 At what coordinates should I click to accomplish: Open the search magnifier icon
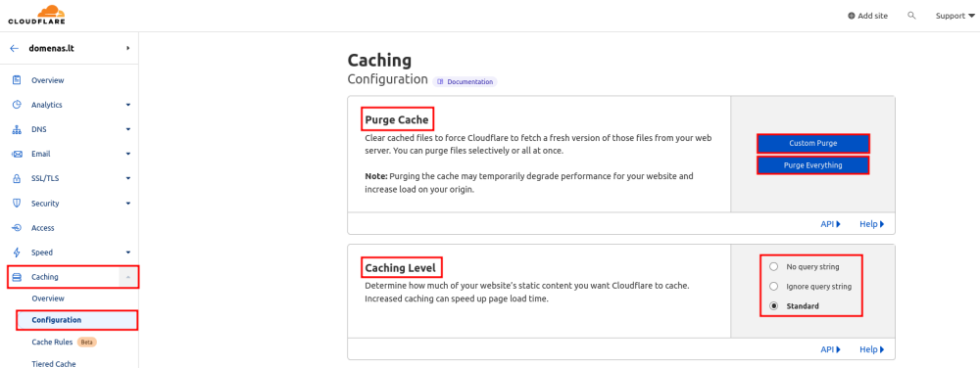pyautogui.click(x=911, y=16)
